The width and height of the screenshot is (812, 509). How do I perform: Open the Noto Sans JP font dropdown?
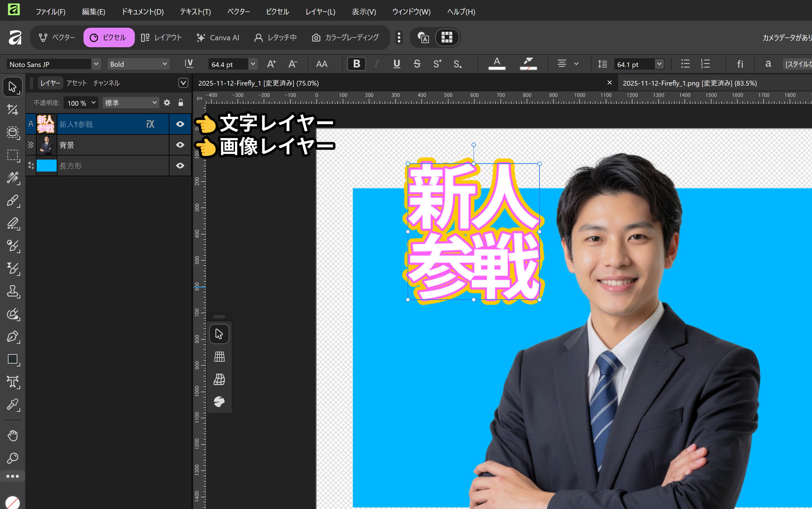pos(96,64)
